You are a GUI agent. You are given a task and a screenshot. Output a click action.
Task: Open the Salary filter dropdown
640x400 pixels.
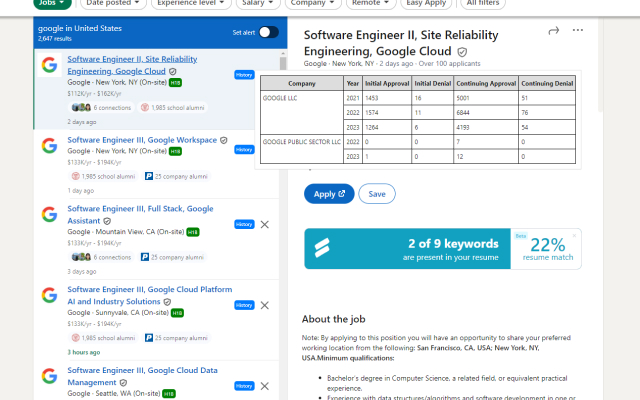(x=258, y=3)
